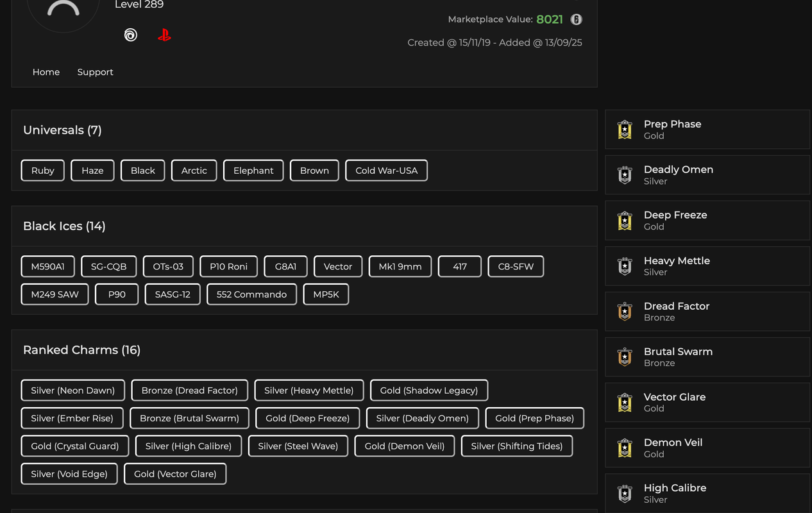Image resolution: width=812 pixels, height=513 pixels.
Task: Select the Cold War-USA skin tag
Action: (387, 171)
